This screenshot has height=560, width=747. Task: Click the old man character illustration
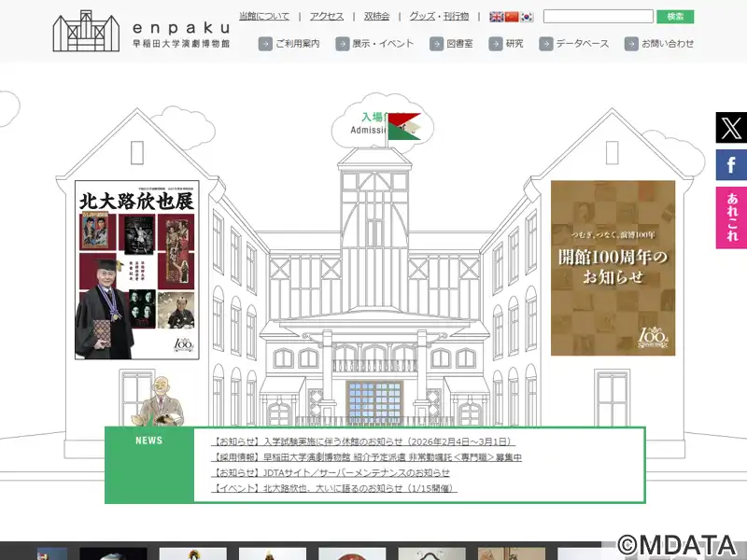tap(160, 401)
